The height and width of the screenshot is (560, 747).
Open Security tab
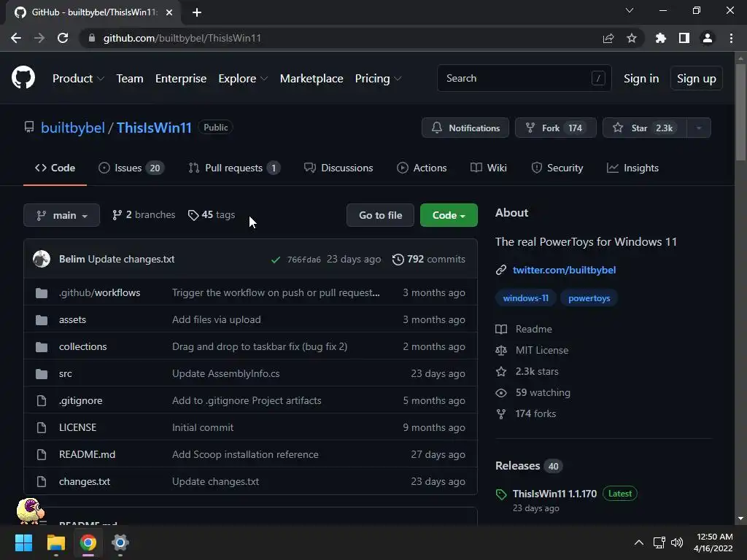click(x=557, y=168)
